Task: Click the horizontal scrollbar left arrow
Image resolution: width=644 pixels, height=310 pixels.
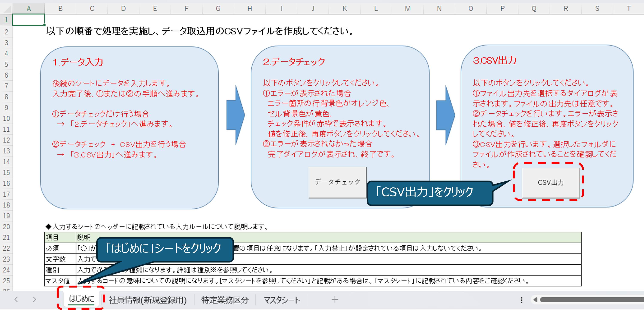Action: pyautogui.click(x=535, y=300)
